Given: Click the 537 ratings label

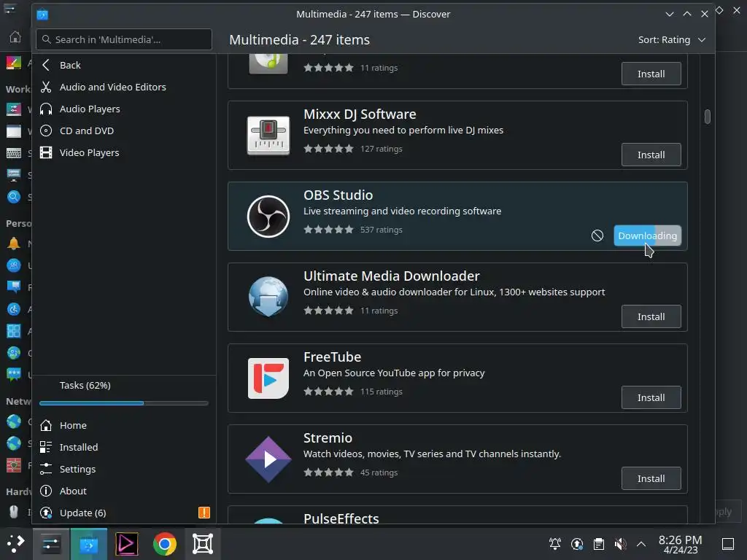Looking at the screenshot, I should (381, 230).
